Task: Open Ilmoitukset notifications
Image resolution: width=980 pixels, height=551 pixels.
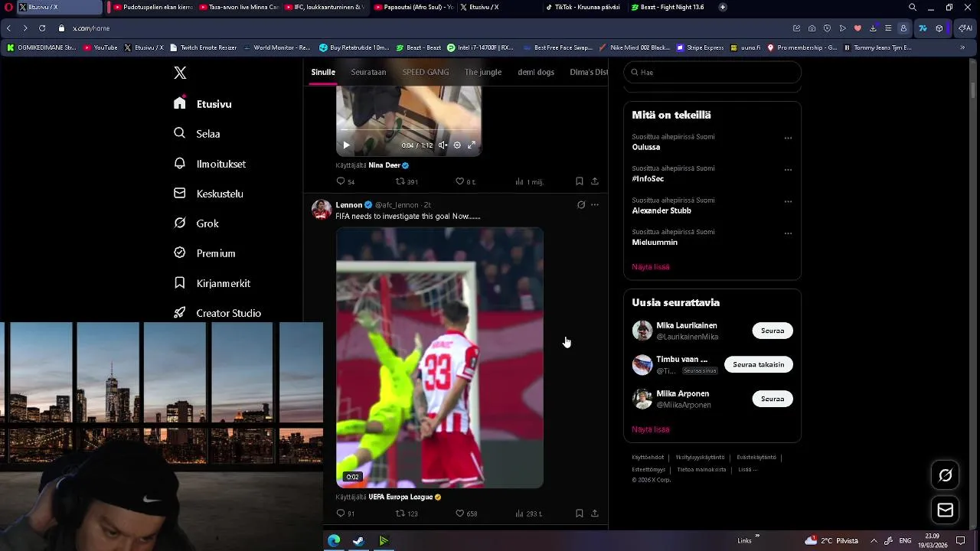Action: (210, 164)
